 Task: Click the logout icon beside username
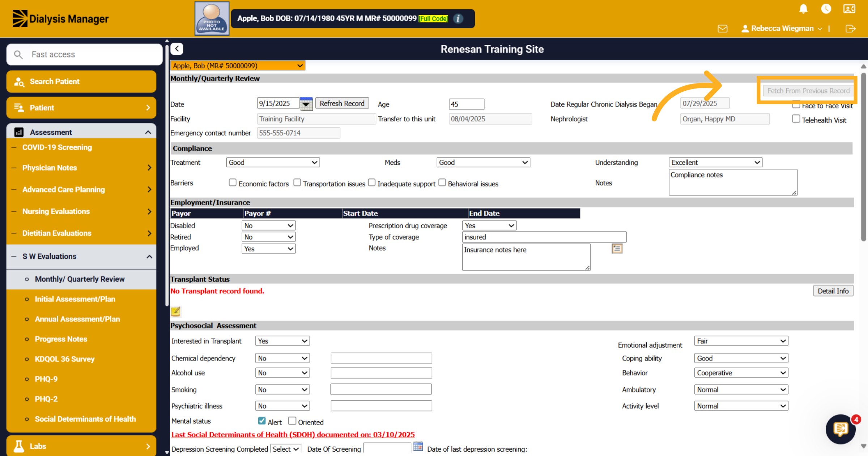(851, 29)
